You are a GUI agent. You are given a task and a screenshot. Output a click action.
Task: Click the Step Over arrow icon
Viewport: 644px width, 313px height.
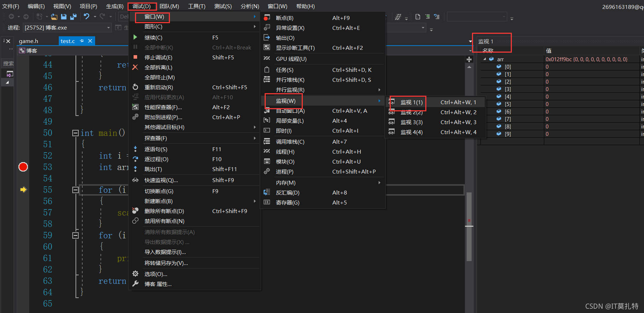(x=135, y=159)
